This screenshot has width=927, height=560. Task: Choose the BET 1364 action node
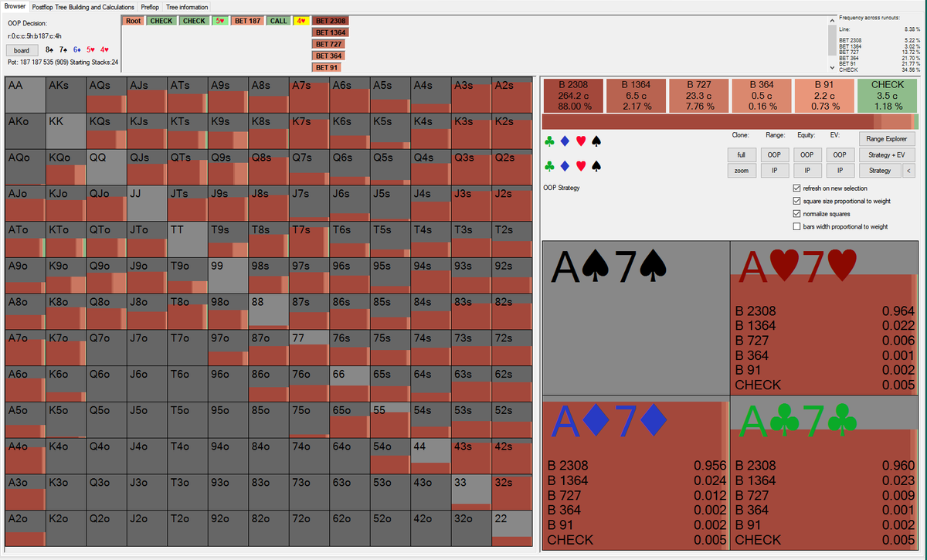point(331,32)
